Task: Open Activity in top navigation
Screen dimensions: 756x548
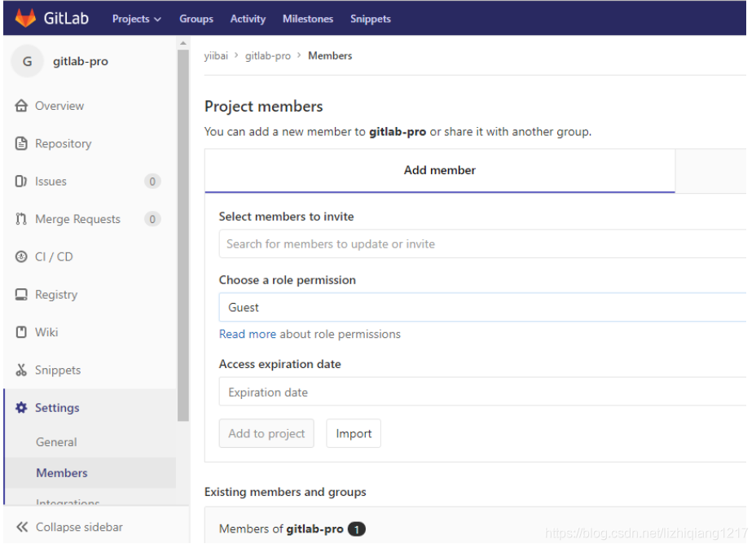Action: (248, 19)
